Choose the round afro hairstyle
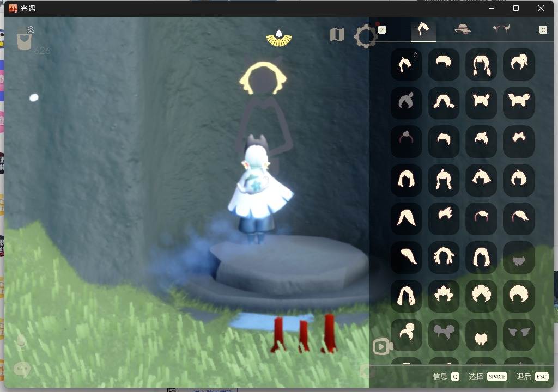This screenshot has height=392, width=558. [x=519, y=295]
